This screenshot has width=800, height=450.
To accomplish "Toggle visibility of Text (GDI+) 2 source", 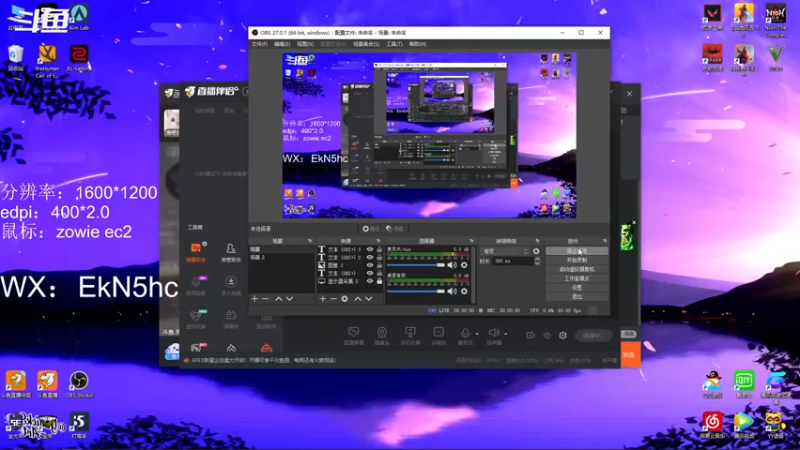I will [370, 258].
